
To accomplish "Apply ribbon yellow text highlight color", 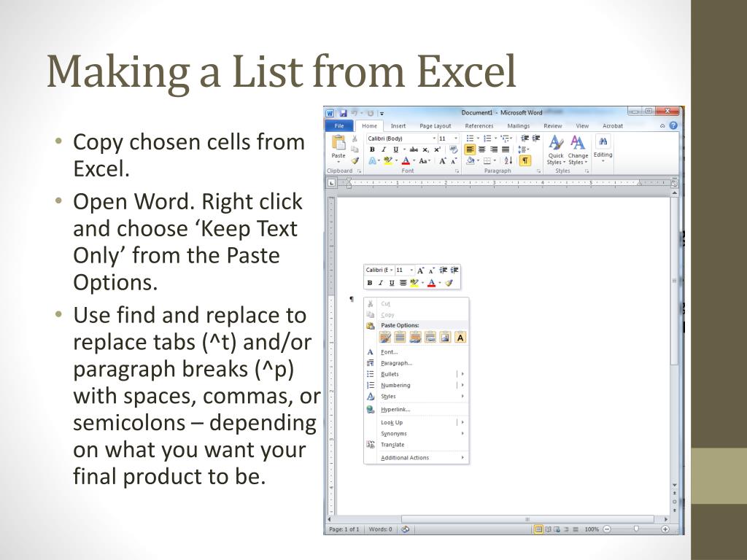I will (388, 161).
